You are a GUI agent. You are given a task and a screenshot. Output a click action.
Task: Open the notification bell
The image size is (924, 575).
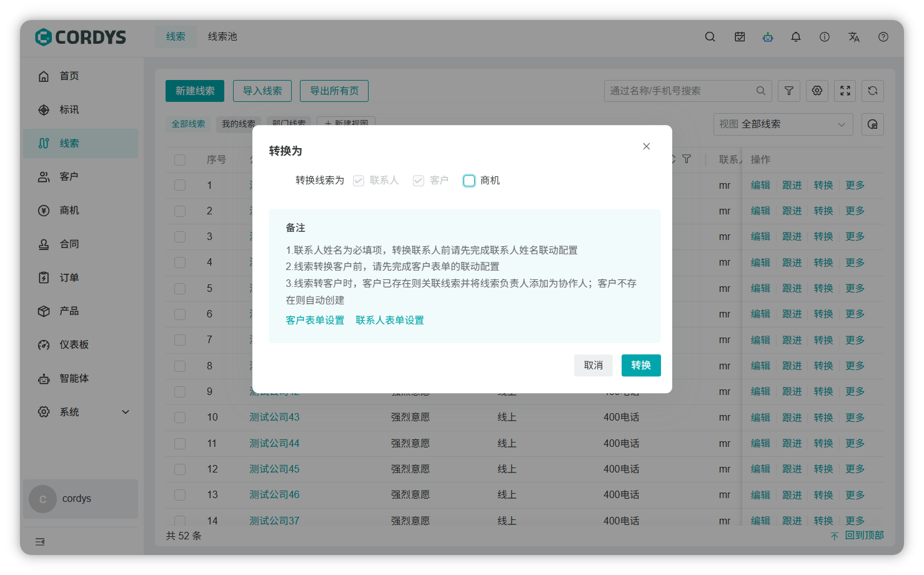(x=796, y=37)
